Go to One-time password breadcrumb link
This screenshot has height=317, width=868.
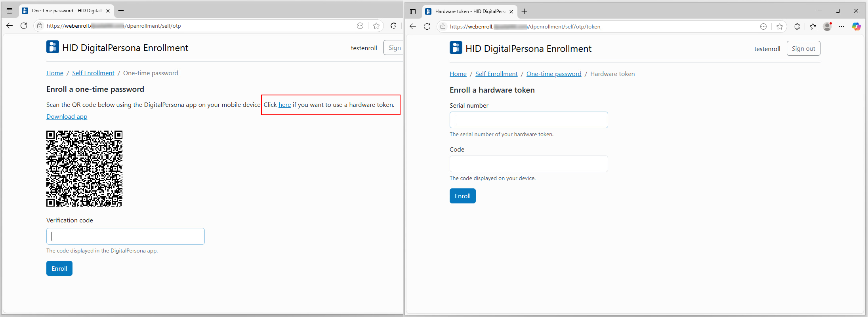[553, 74]
